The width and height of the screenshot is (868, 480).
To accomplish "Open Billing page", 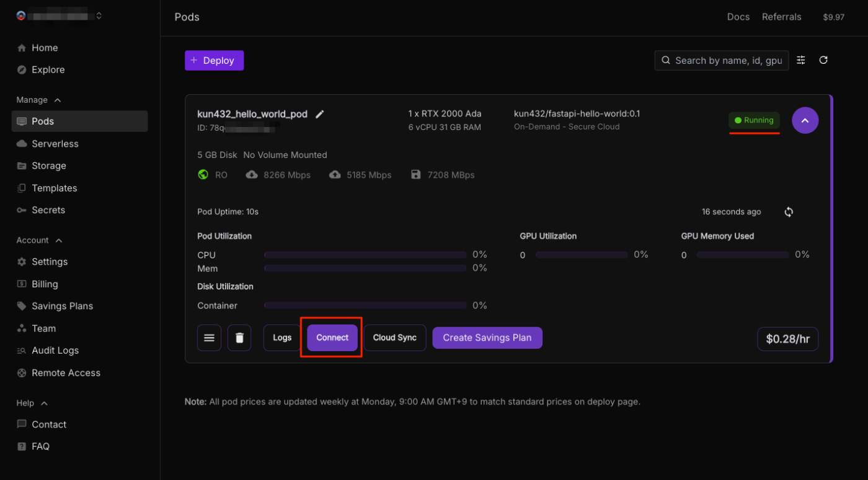I will (x=79, y=284).
